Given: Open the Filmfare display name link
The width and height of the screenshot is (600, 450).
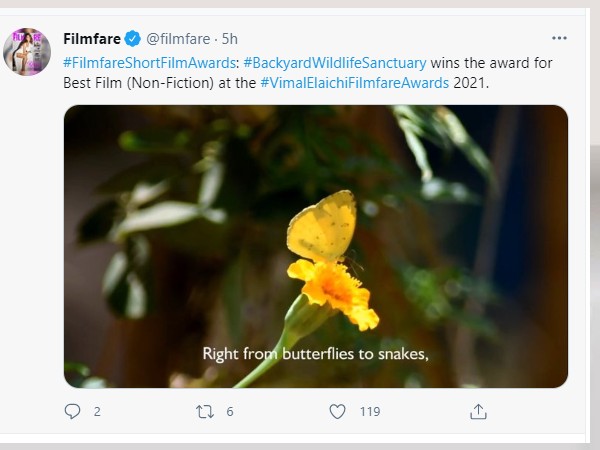Looking at the screenshot, I should click(x=91, y=39).
